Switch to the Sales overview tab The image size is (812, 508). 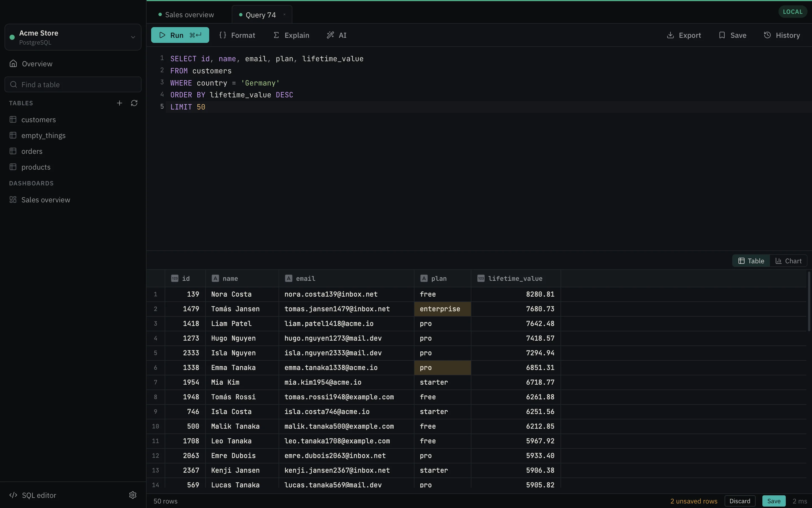point(186,15)
